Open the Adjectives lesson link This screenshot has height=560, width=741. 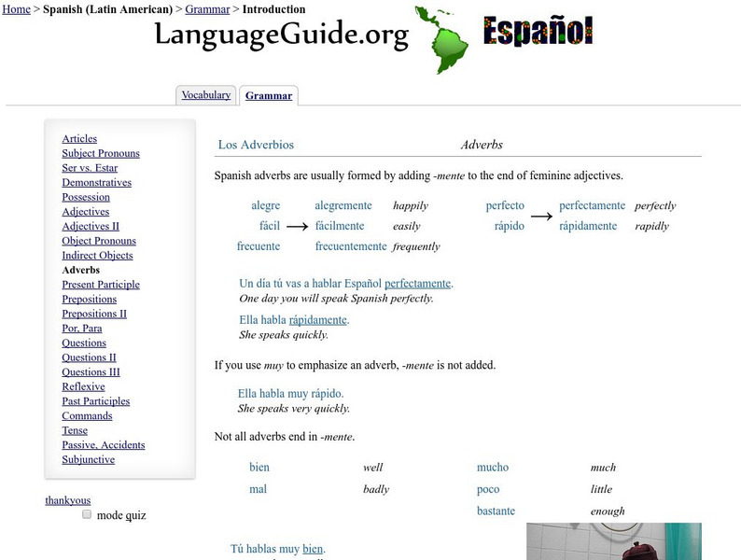(86, 212)
